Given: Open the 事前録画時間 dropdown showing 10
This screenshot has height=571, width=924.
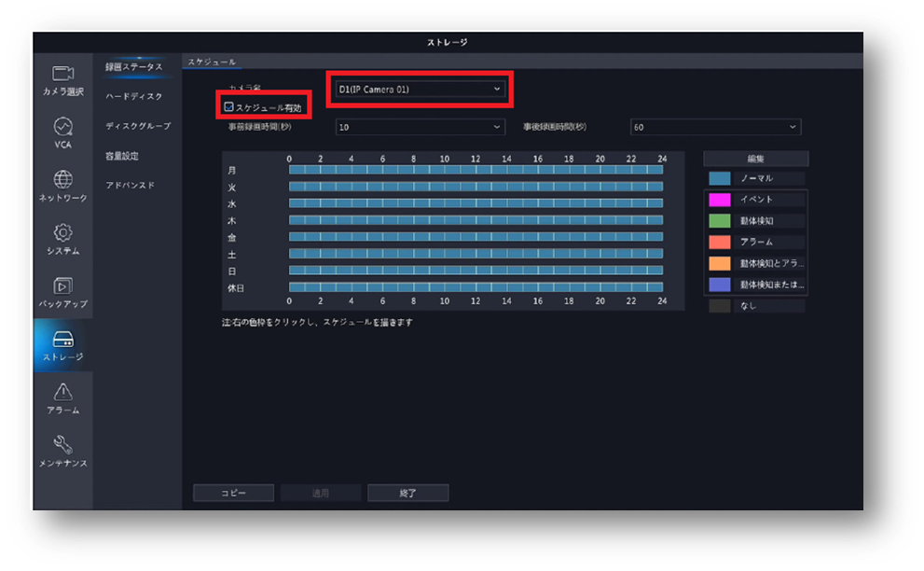Looking at the screenshot, I should coord(420,127).
